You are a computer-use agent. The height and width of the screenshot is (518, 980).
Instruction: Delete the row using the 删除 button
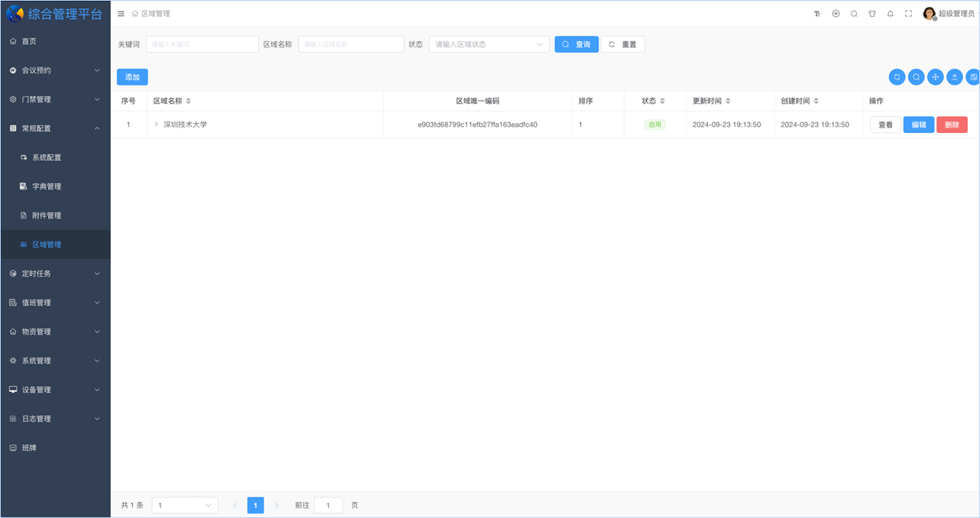tap(952, 125)
